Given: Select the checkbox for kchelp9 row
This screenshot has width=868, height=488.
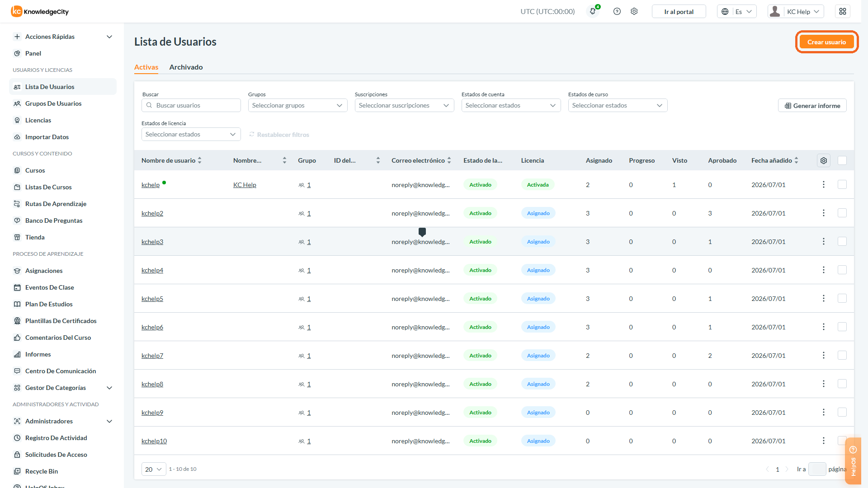Looking at the screenshot, I should coord(842,412).
